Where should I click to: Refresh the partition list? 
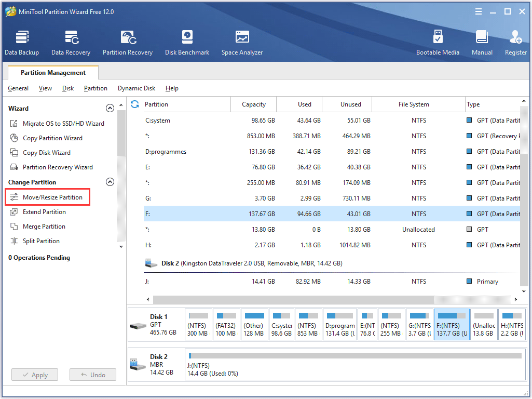(135, 104)
